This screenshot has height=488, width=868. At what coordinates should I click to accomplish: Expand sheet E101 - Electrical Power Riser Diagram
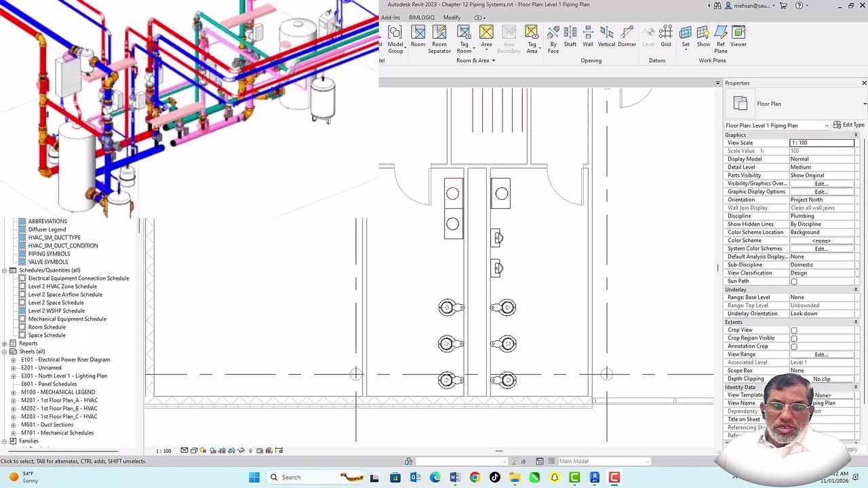[13, 360]
